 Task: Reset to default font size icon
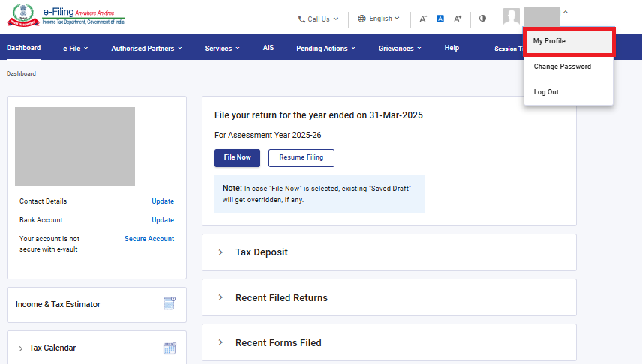pyautogui.click(x=440, y=19)
